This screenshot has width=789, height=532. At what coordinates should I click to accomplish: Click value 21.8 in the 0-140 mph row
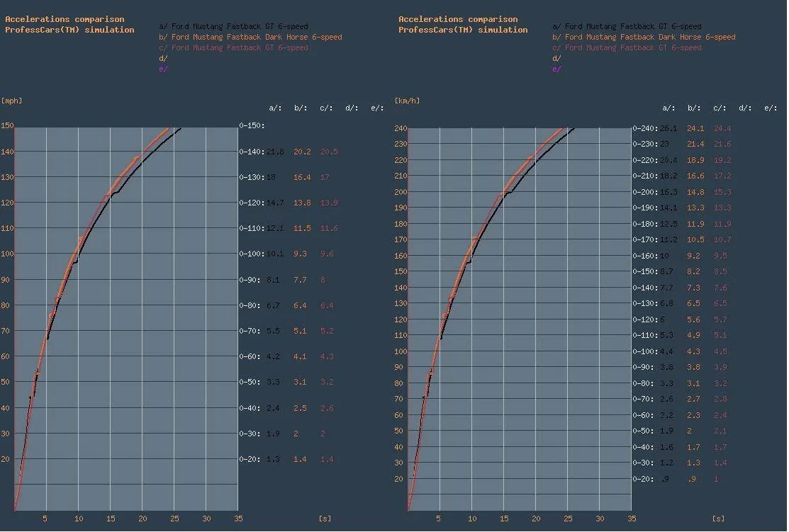(x=275, y=152)
